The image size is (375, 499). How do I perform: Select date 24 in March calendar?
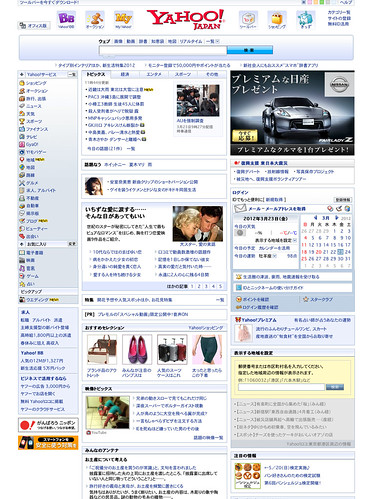348,252
